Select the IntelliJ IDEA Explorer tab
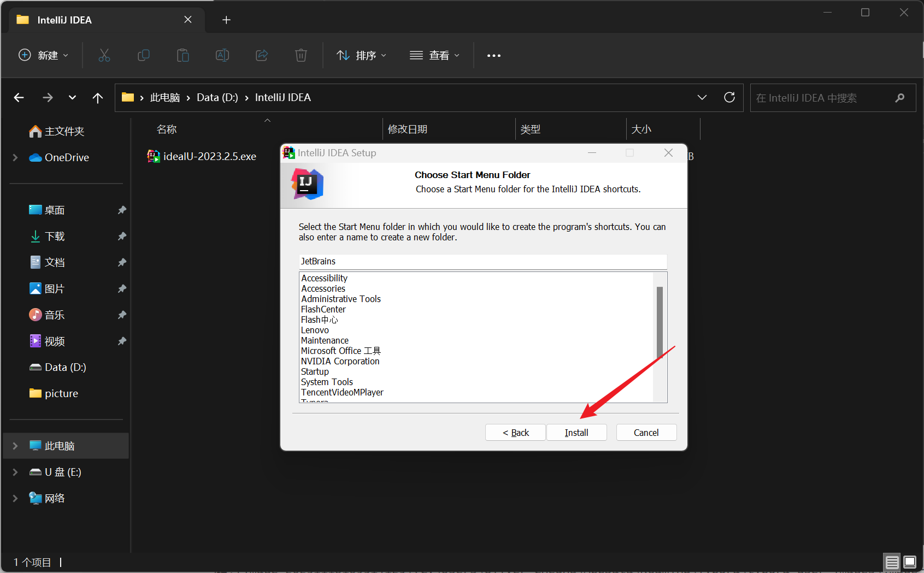The width and height of the screenshot is (924, 573). coord(107,20)
